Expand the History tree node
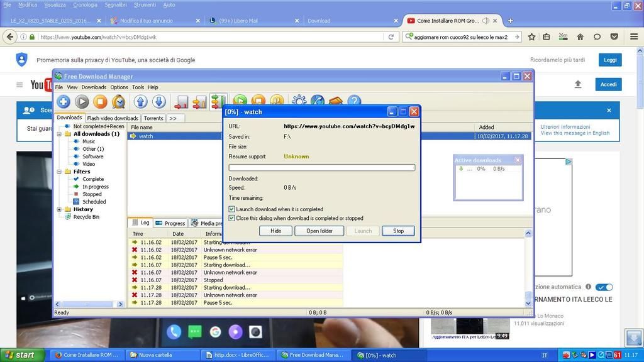Viewport: 644px width, 362px height. click(59, 209)
